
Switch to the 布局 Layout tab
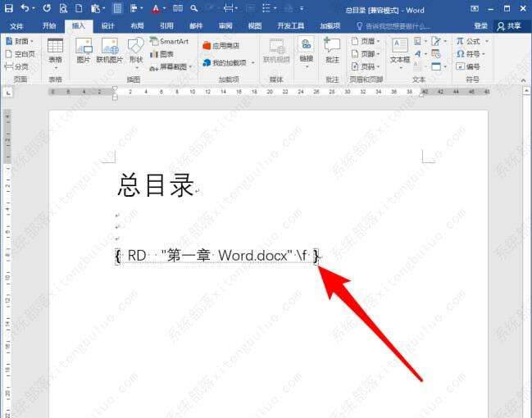click(138, 25)
